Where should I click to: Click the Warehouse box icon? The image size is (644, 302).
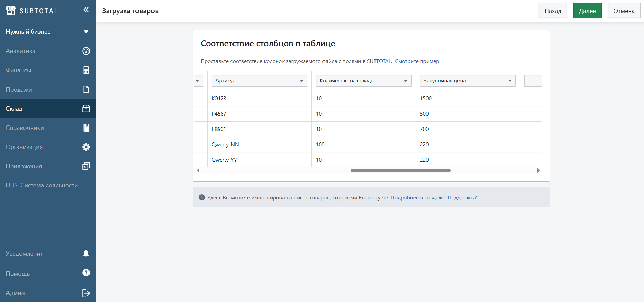[86, 108]
